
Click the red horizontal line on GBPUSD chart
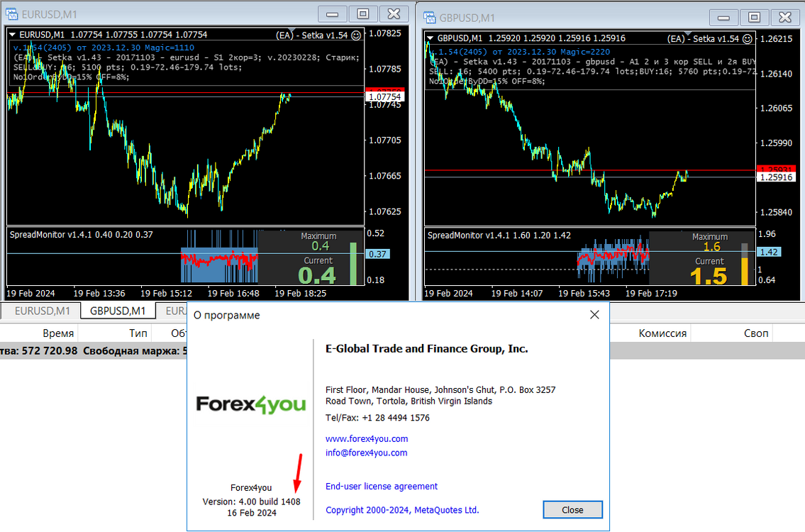pyautogui.click(x=589, y=170)
